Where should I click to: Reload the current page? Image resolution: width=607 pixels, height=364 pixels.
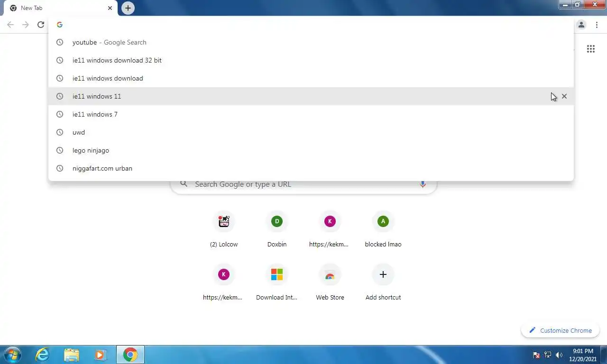click(x=41, y=25)
